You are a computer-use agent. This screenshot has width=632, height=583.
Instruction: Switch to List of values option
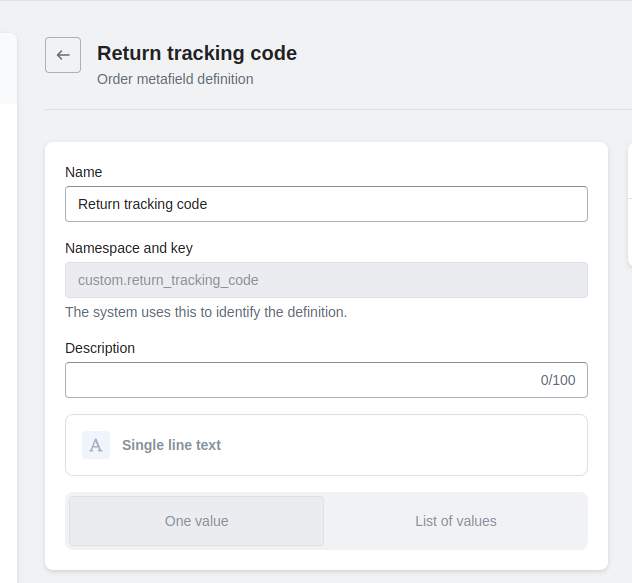[456, 521]
